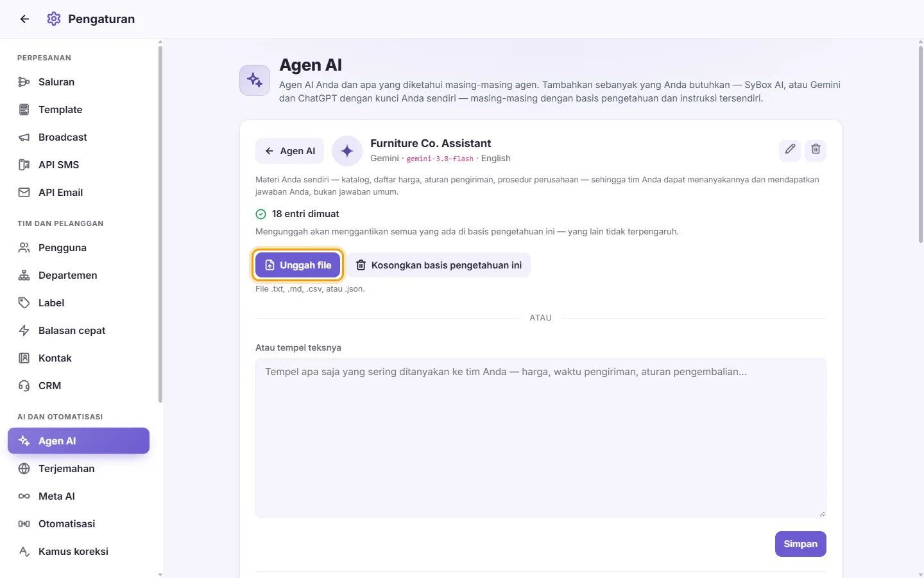Click the Furniture Co. Assistant title
This screenshot has width=924, height=578.
coord(431,143)
